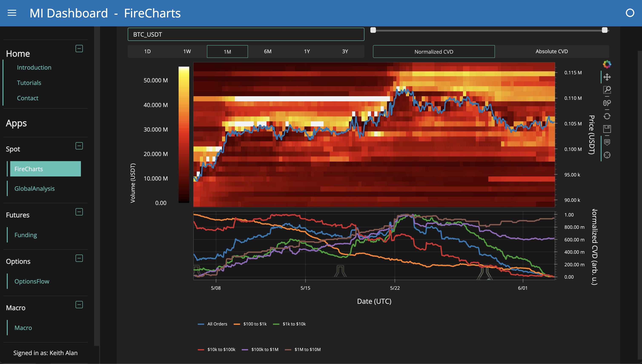Toggle the All Orders legend series
The image size is (642, 364).
(x=212, y=324)
